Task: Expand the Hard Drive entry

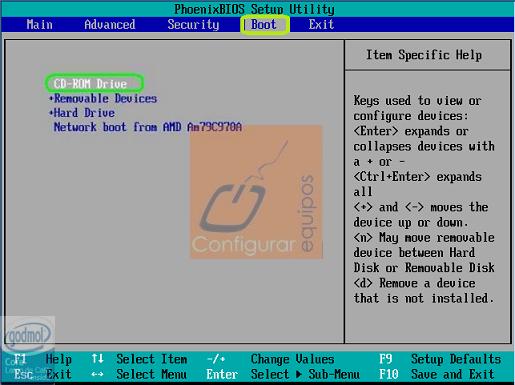Action: coord(82,113)
